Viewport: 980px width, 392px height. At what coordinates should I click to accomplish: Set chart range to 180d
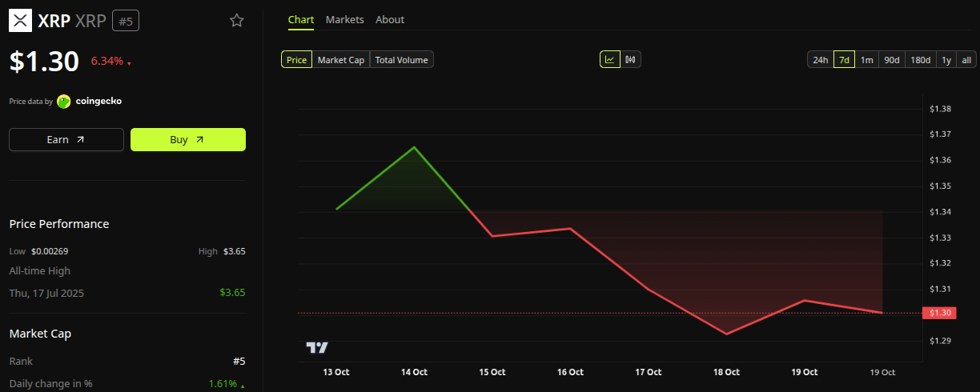(x=921, y=60)
